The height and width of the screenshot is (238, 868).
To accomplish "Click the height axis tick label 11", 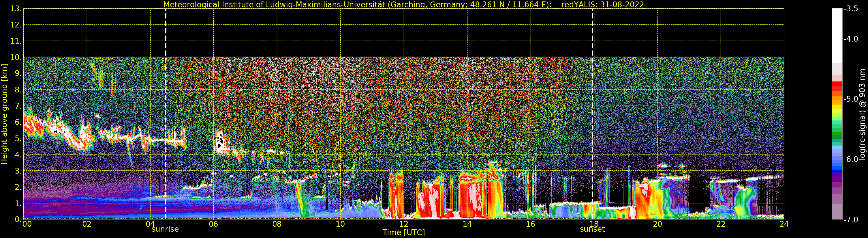I will 16,41.
